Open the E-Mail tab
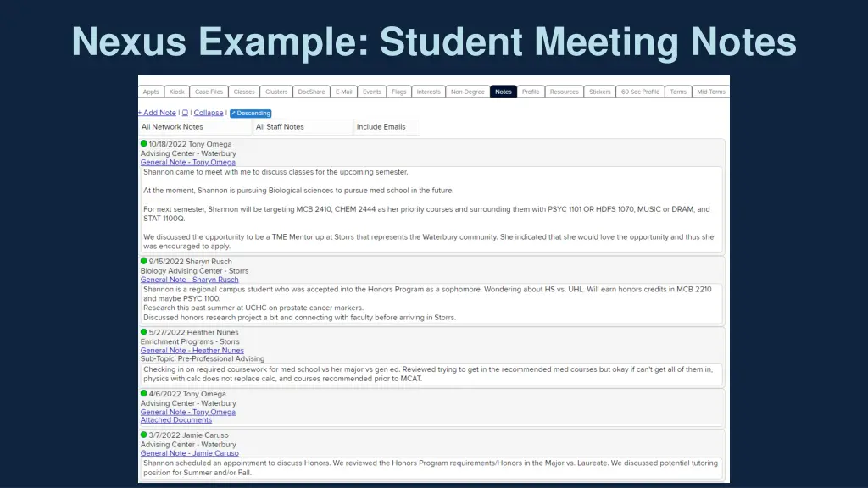 point(344,91)
